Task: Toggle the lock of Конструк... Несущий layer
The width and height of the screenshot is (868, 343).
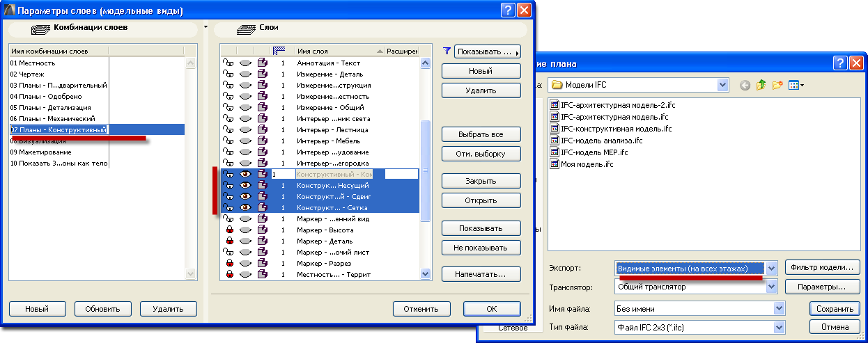Action: [x=227, y=185]
